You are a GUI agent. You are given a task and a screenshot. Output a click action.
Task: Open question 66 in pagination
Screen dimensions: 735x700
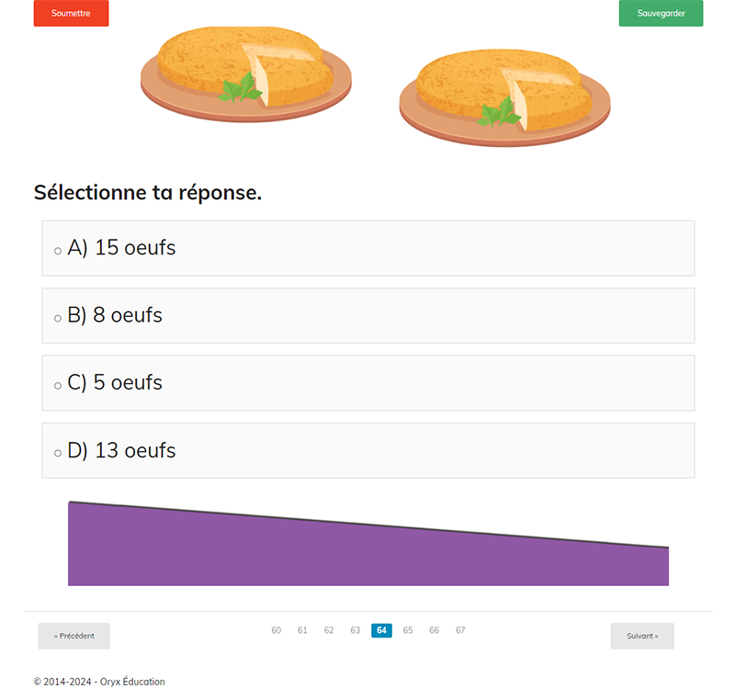click(x=434, y=630)
